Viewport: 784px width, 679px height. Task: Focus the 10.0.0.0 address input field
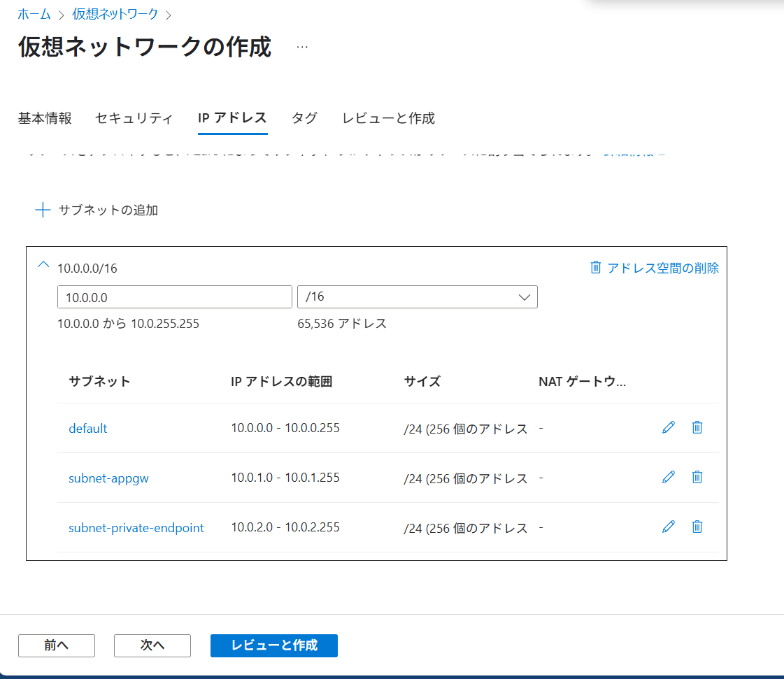(175, 297)
